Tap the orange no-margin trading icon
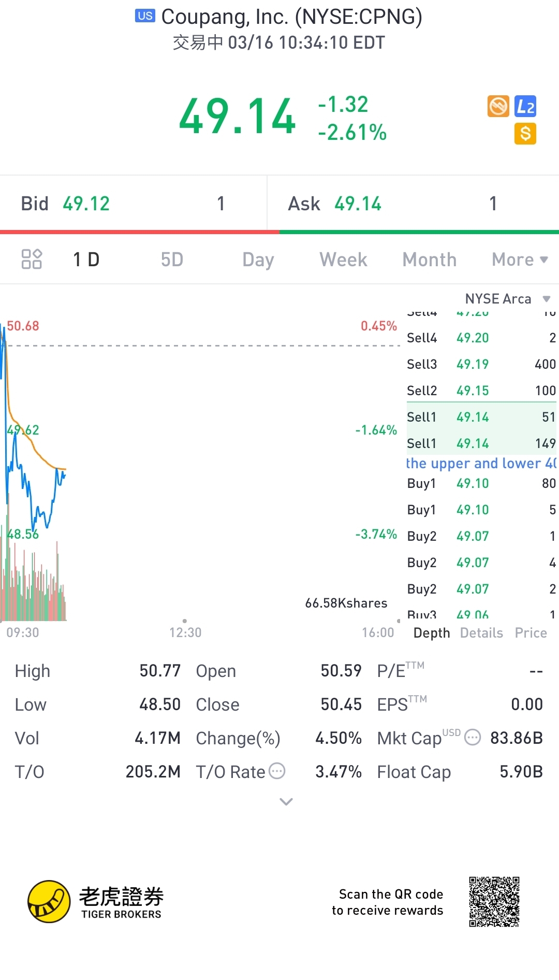Image resolution: width=559 pixels, height=980 pixels. tap(498, 106)
